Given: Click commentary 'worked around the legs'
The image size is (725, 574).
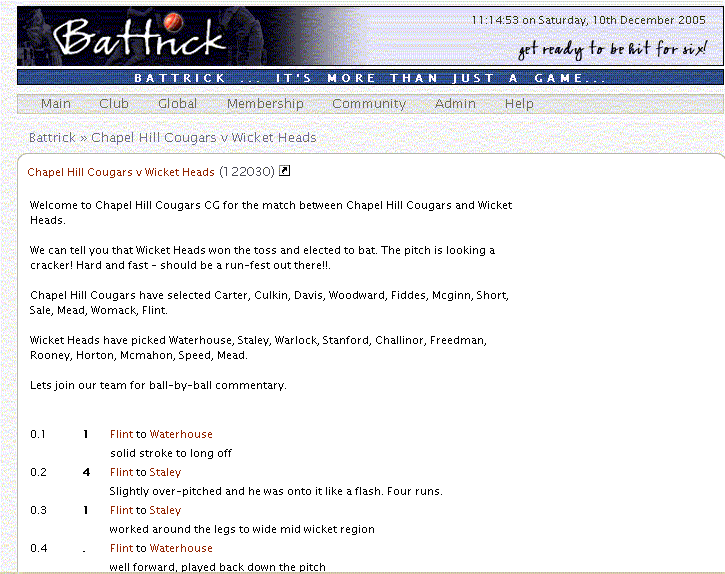Looking at the screenshot, I should [x=242, y=529].
